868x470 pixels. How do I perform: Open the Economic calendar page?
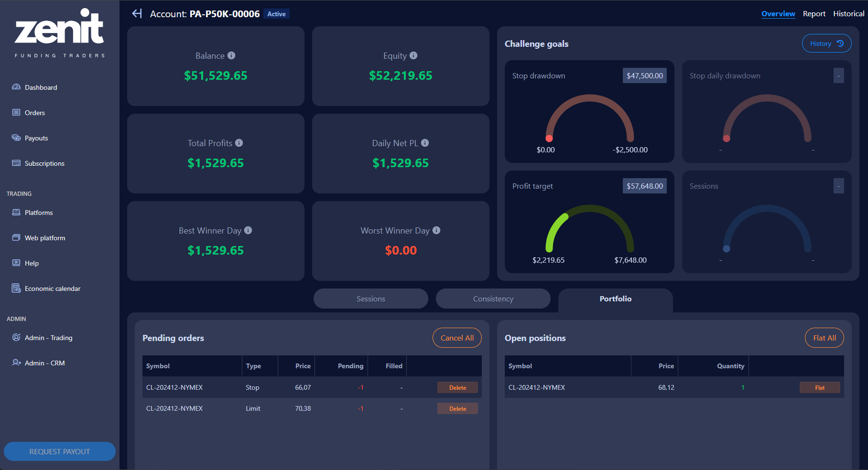click(x=52, y=288)
